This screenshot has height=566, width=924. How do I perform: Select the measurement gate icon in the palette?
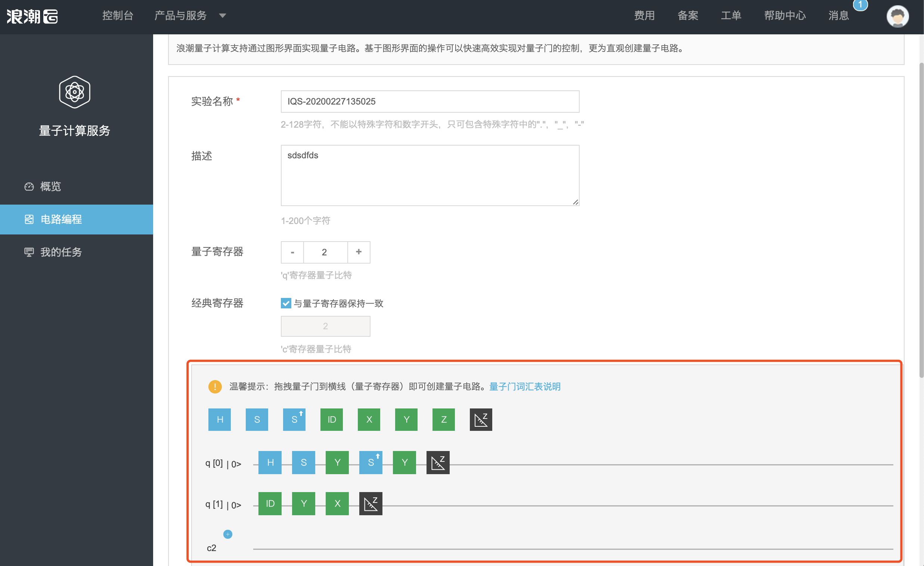[x=481, y=419]
